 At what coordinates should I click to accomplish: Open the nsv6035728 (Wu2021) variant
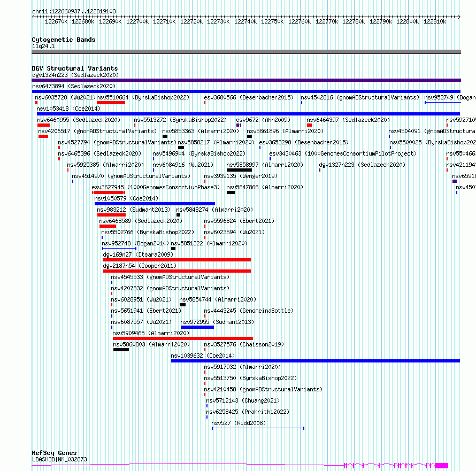(65, 97)
